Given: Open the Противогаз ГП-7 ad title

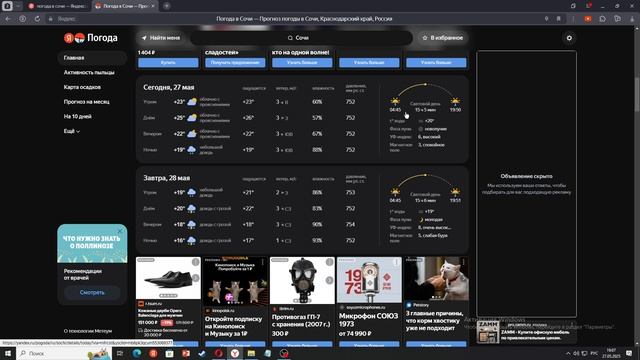Looking at the screenshot, I should (301, 320).
